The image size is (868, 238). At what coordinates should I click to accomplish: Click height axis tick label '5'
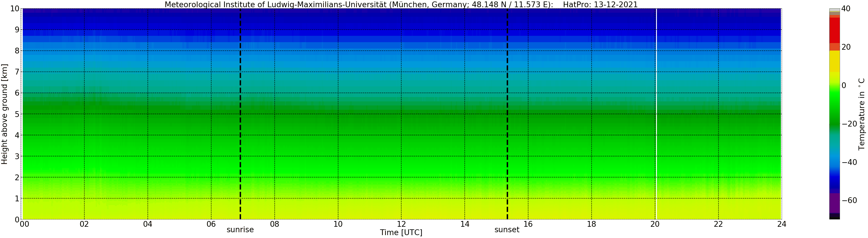tap(17, 114)
